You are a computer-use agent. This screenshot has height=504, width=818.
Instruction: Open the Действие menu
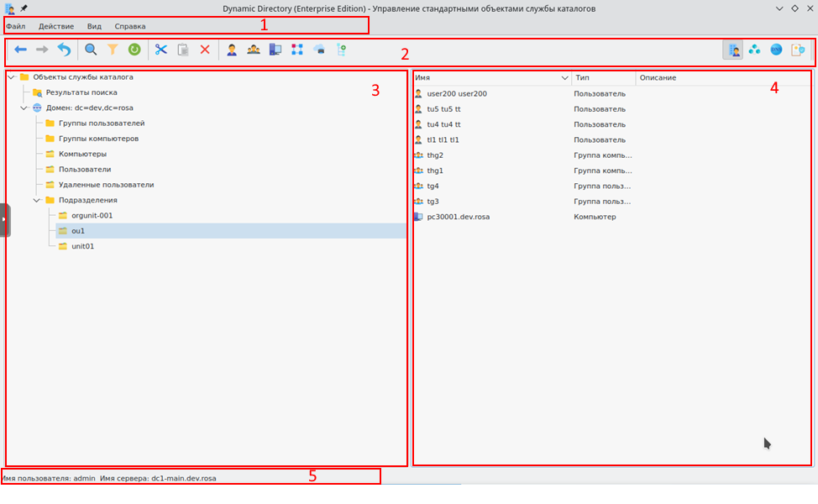tap(55, 26)
